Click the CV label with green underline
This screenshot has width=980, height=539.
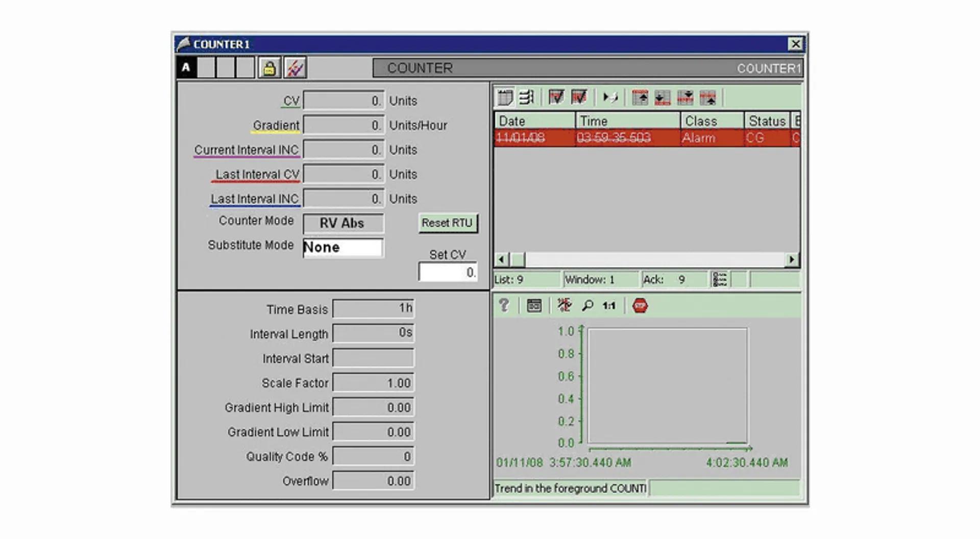click(291, 101)
